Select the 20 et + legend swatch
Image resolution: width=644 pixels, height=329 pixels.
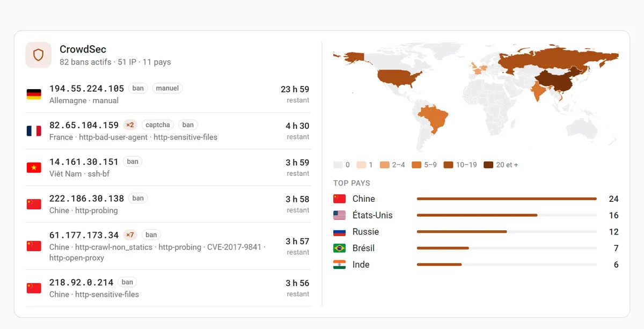[x=488, y=165]
